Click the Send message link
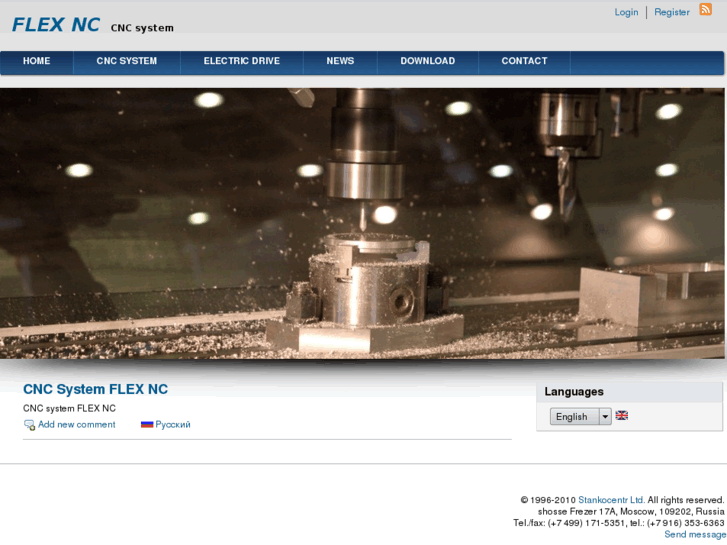Image resolution: width=727 pixels, height=545 pixels. click(695, 534)
